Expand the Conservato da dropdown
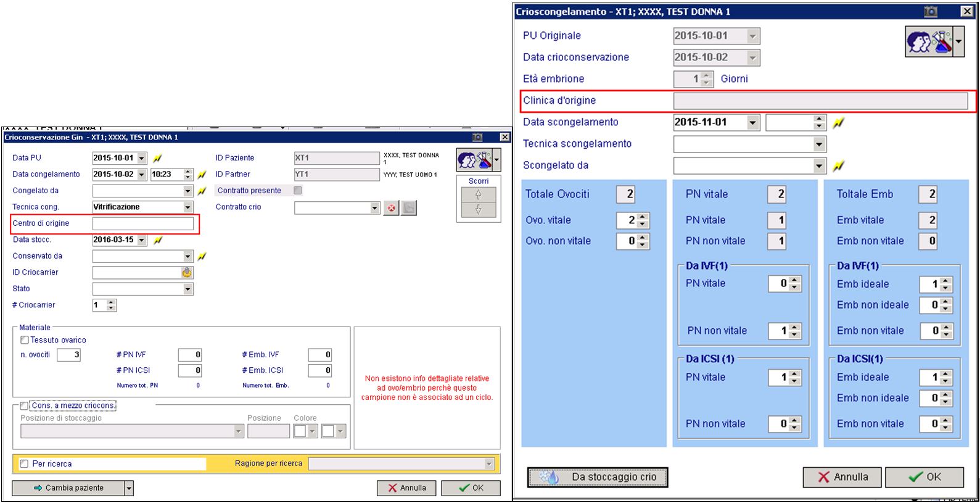 coord(188,256)
